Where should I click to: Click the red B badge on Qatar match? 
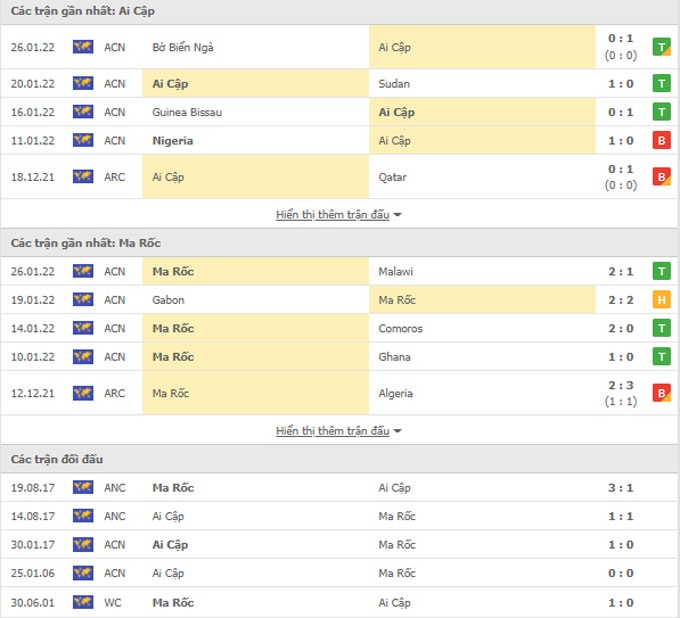661,177
